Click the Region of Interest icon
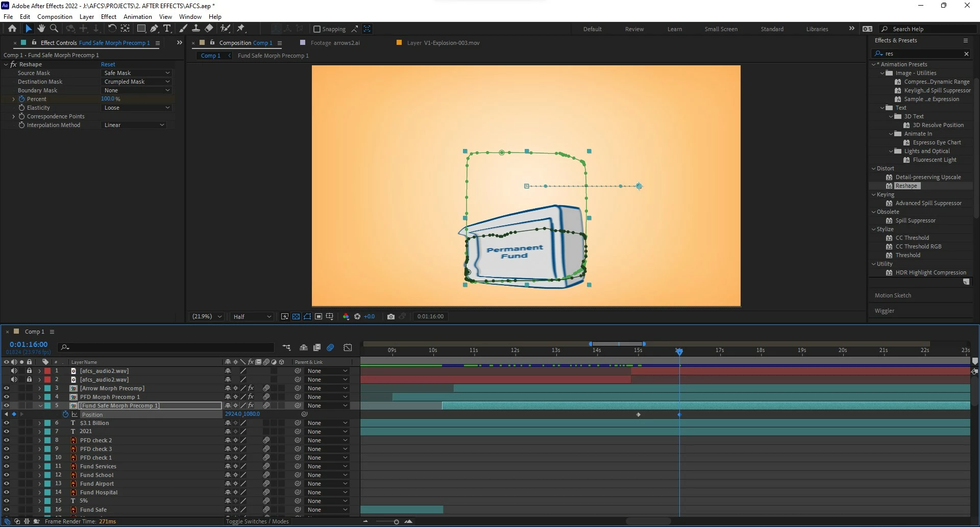The width and height of the screenshot is (980, 527). tap(318, 317)
